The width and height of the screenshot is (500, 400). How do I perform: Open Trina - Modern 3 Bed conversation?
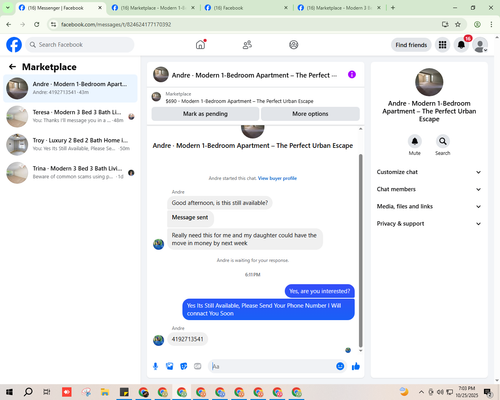pos(70,172)
